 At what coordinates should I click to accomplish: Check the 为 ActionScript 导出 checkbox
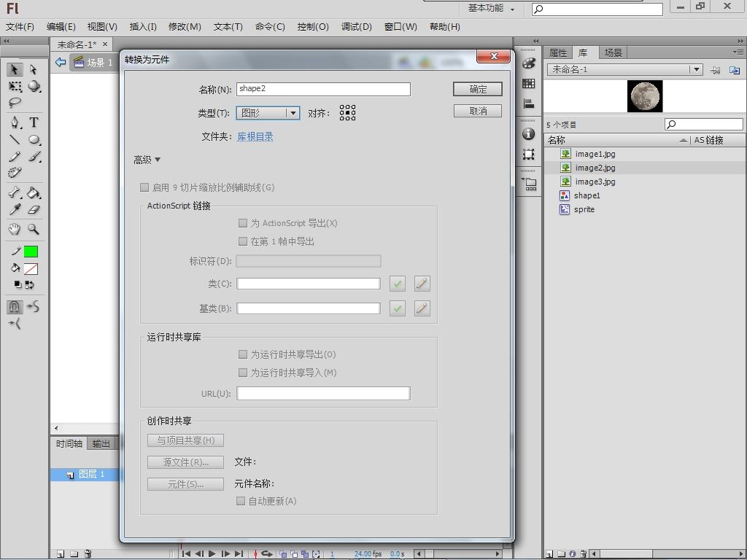242,223
